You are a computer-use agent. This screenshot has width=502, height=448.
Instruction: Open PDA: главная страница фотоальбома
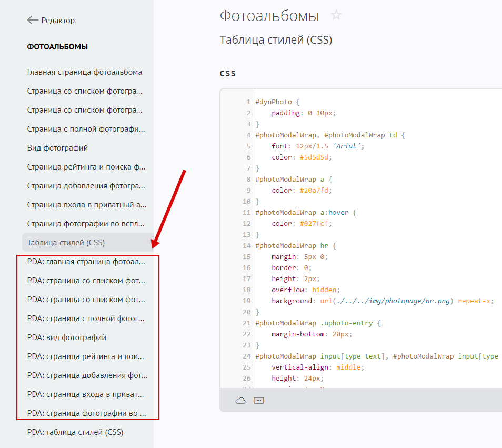pyautogui.click(x=86, y=262)
